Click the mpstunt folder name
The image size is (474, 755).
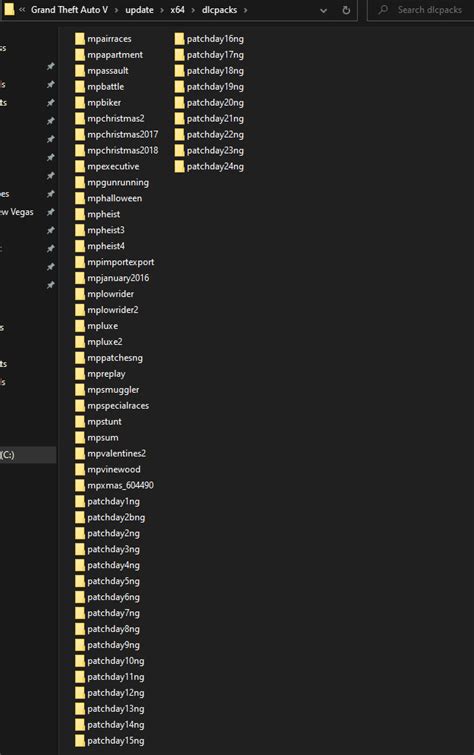tap(105, 421)
